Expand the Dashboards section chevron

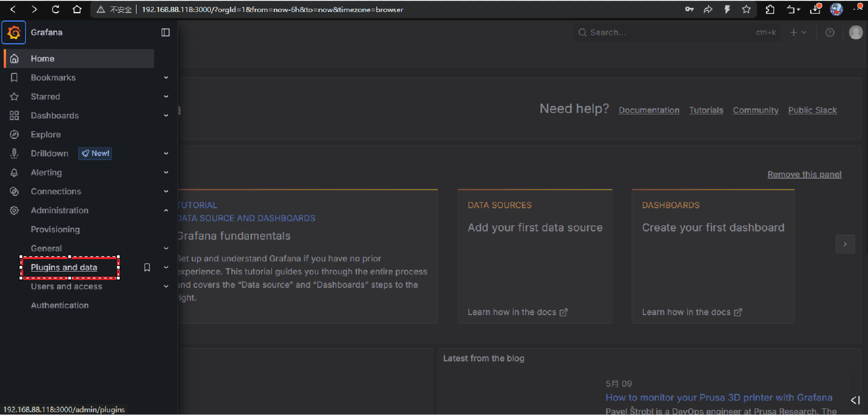click(x=166, y=116)
